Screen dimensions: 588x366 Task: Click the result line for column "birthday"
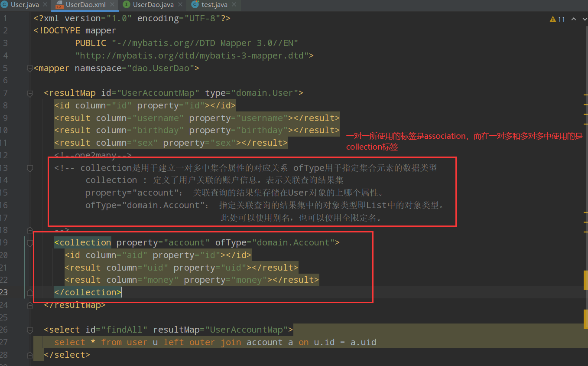point(197,130)
